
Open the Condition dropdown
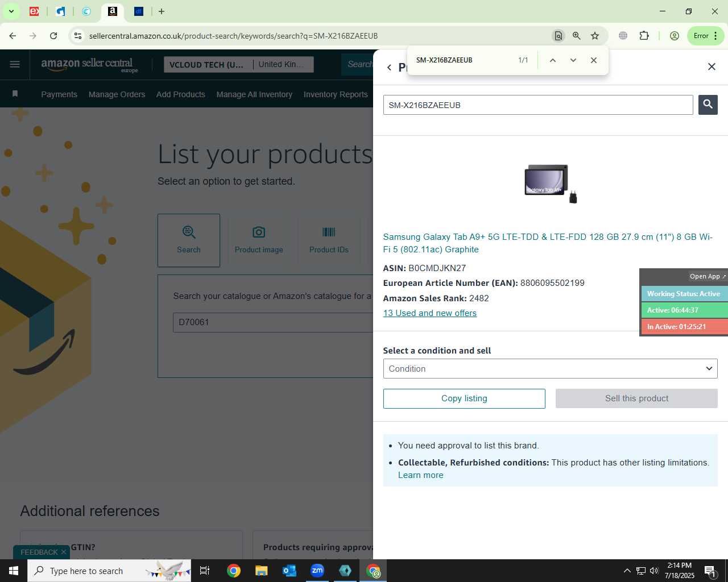(550, 368)
